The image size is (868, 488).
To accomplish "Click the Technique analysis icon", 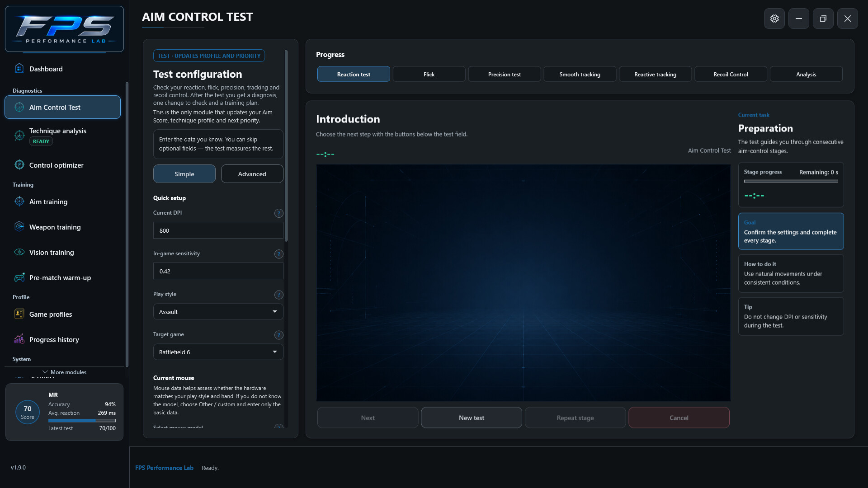I will pos(19,136).
